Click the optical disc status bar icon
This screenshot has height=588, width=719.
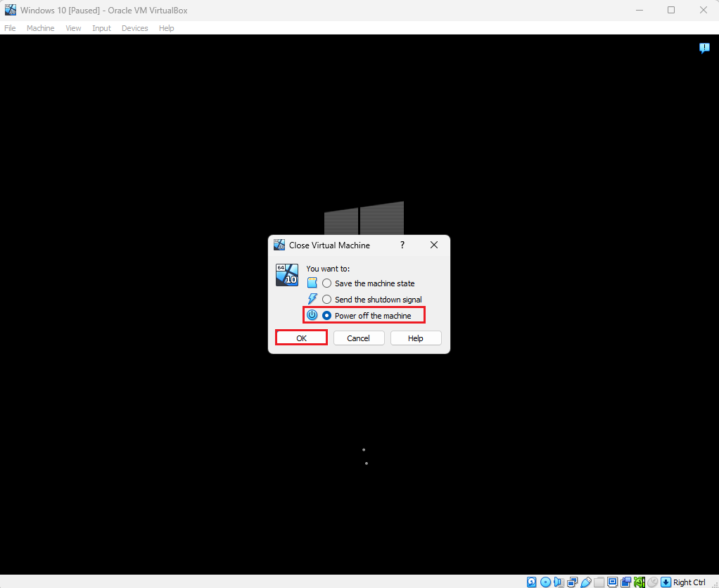click(545, 582)
